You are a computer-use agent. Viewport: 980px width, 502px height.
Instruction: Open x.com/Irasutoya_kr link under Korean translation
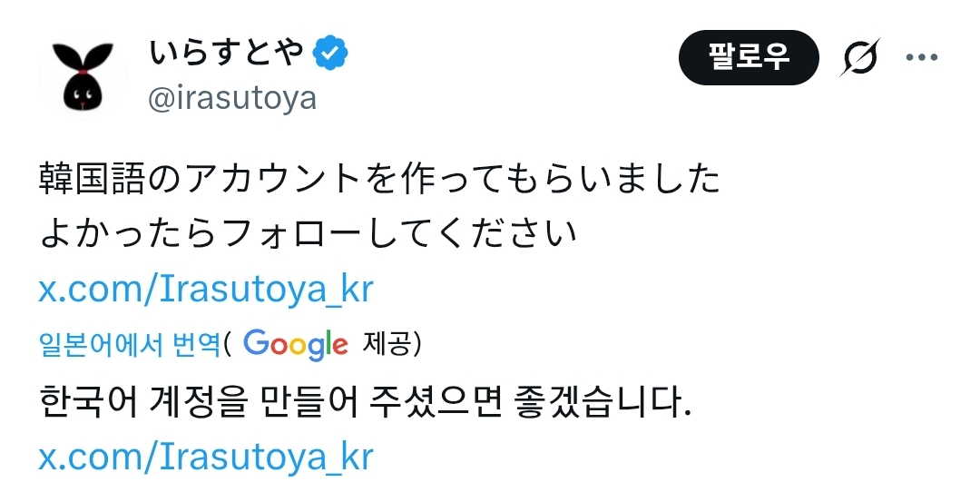click(206, 456)
